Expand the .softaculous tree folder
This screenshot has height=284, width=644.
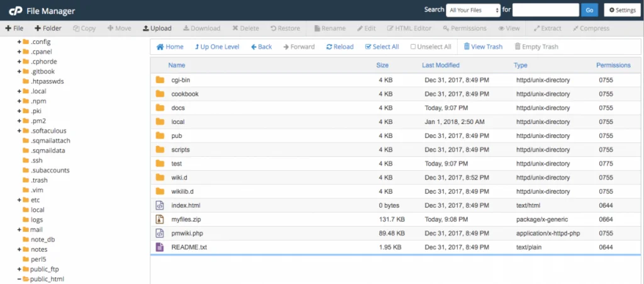pos(19,131)
